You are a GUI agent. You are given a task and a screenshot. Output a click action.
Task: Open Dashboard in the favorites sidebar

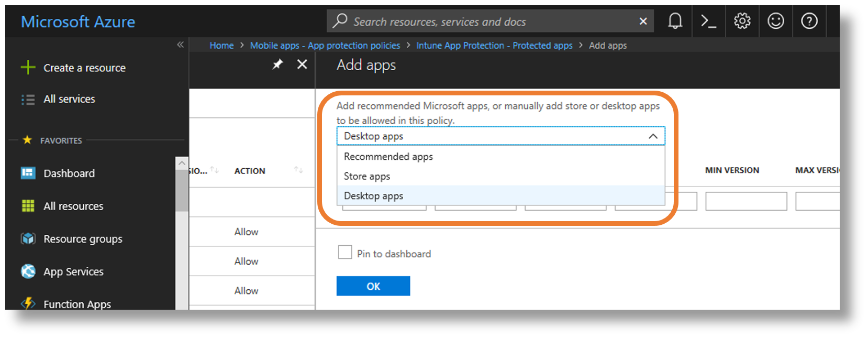[x=69, y=173]
